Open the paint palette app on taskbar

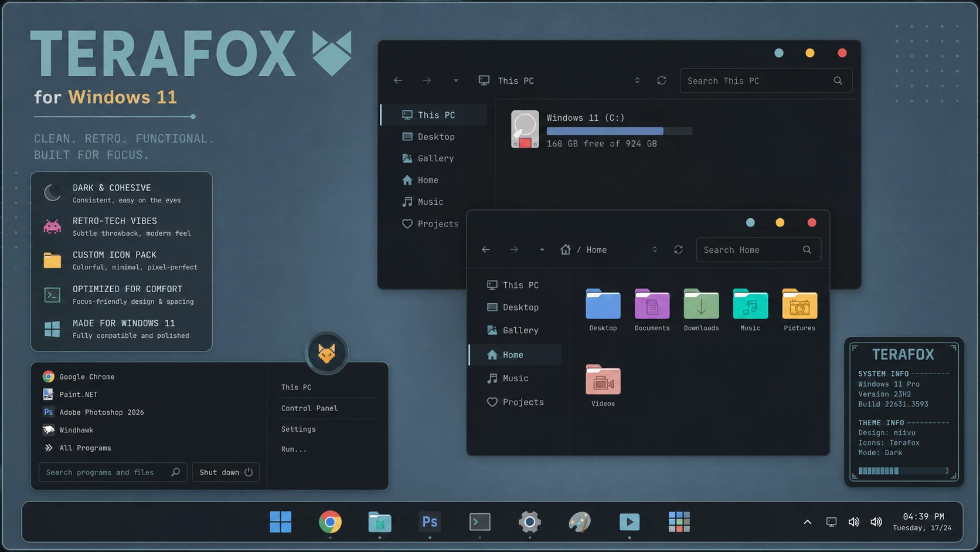580,521
